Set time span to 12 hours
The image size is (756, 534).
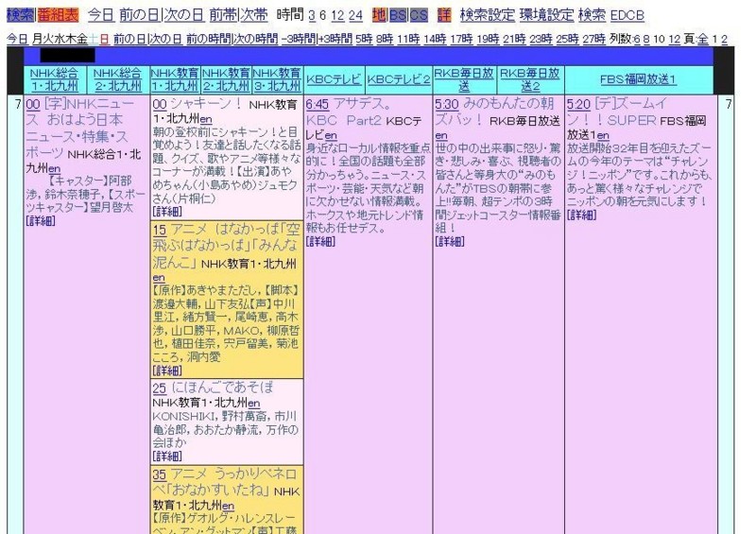(x=337, y=16)
